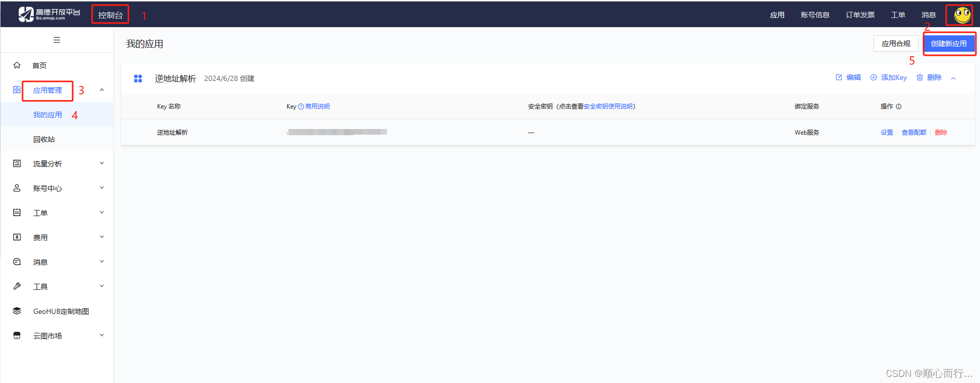This screenshot has width=980, height=383.
Task: Go to 首页 in the sidebar
Action: click(39, 66)
